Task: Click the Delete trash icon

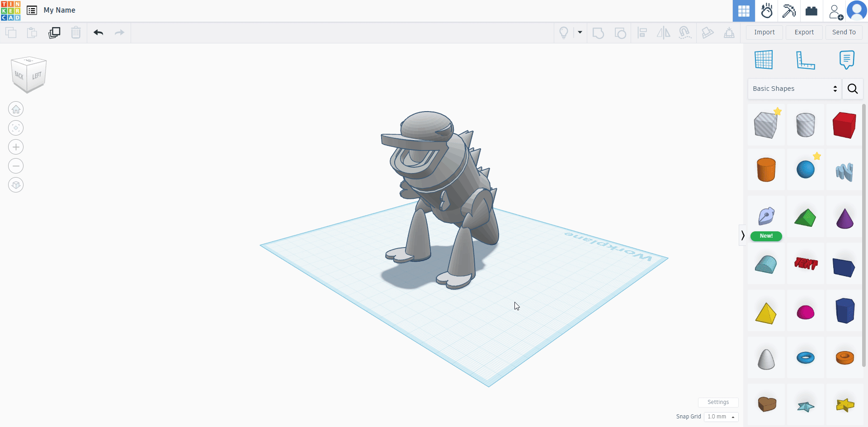Action: (x=76, y=33)
